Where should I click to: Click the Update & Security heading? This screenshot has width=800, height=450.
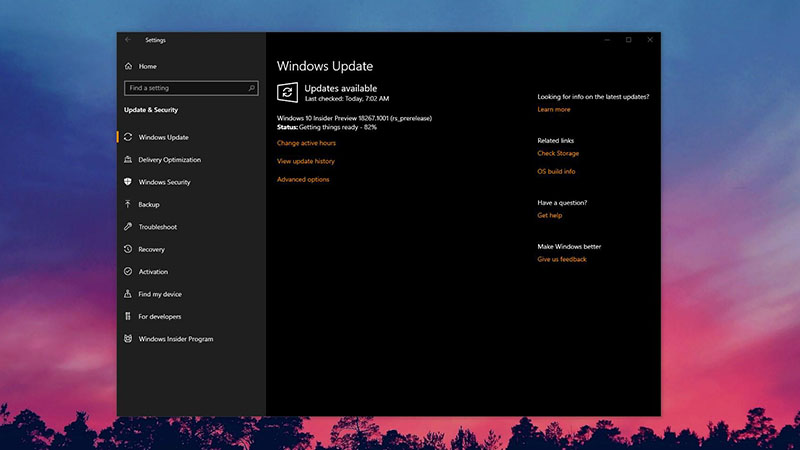coord(151,110)
